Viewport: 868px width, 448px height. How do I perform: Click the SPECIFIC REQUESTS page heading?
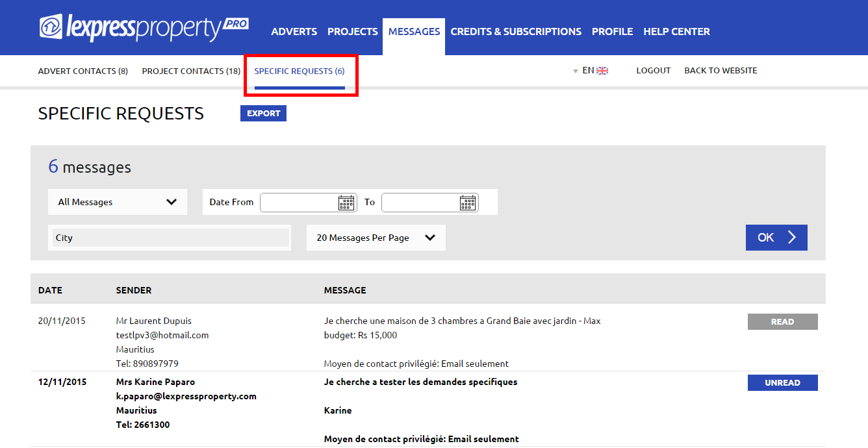pyautogui.click(x=121, y=114)
